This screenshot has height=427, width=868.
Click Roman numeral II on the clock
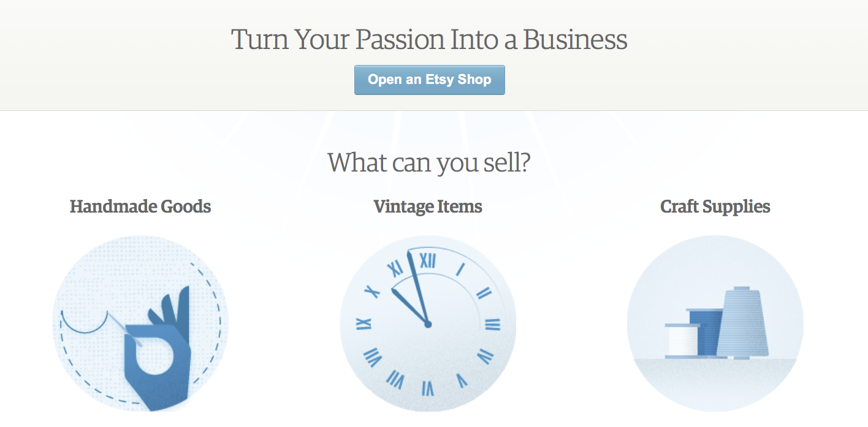click(484, 293)
